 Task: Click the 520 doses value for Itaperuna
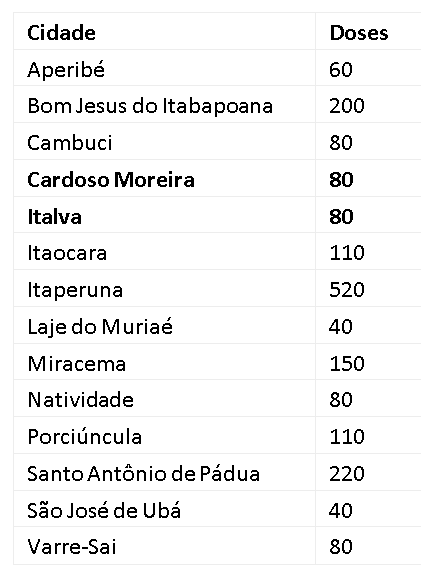click(x=347, y=290)
